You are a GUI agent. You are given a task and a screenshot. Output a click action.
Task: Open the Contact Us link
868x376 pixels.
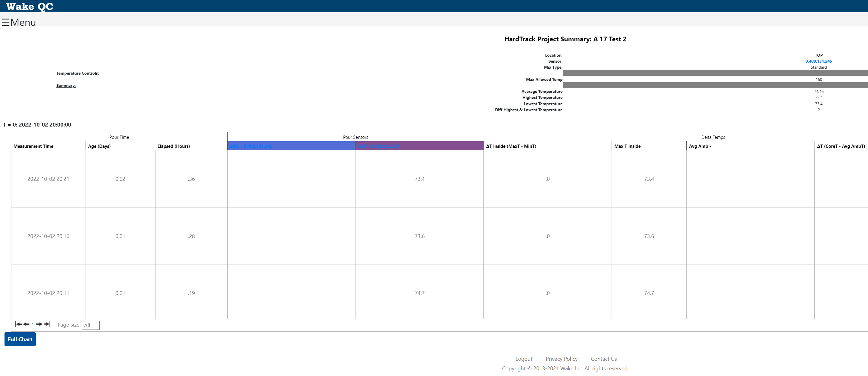[x=603, y=359]
